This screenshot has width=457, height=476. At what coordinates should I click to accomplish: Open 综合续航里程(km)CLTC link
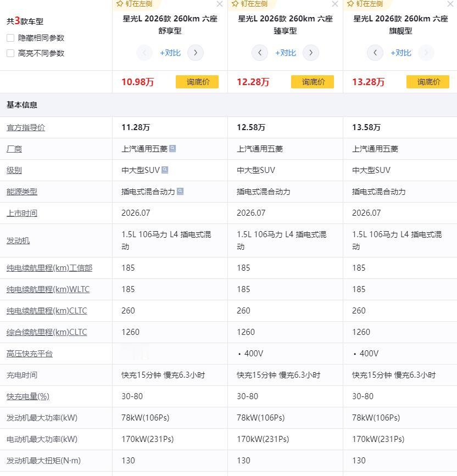pos(47,332)
